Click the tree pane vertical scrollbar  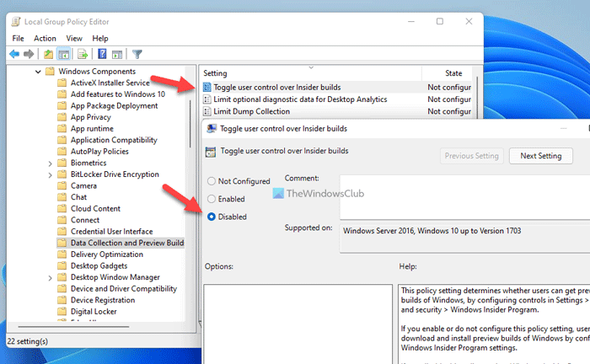tap(190, 124)
